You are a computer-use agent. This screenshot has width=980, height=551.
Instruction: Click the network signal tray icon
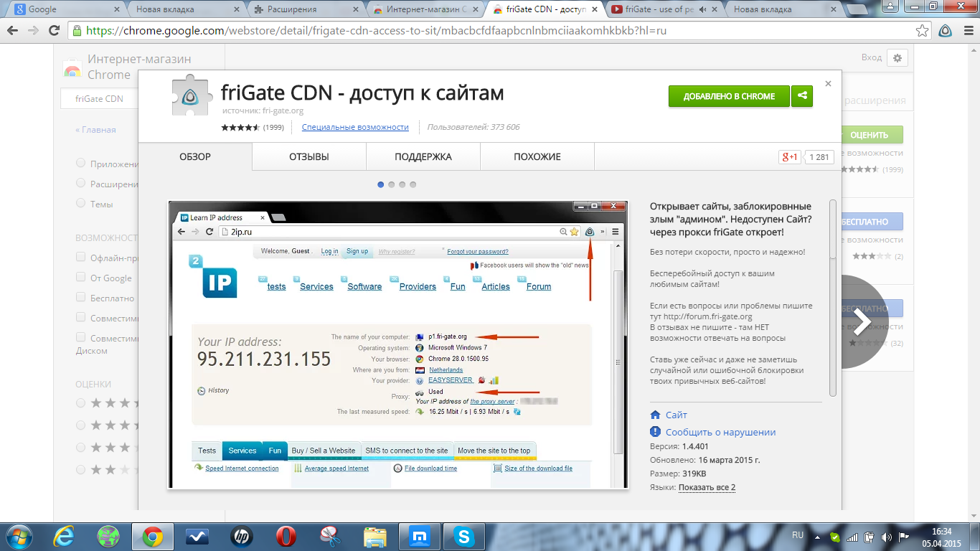tap(852, 536)
